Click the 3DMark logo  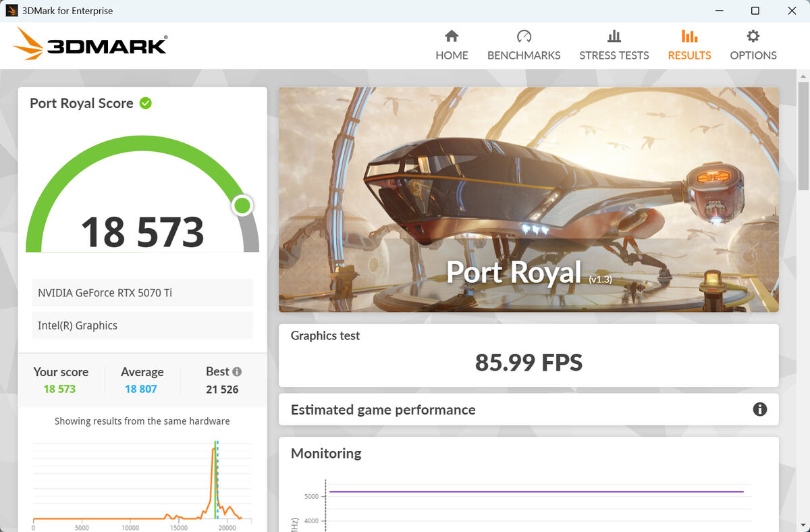click(90, 45)
